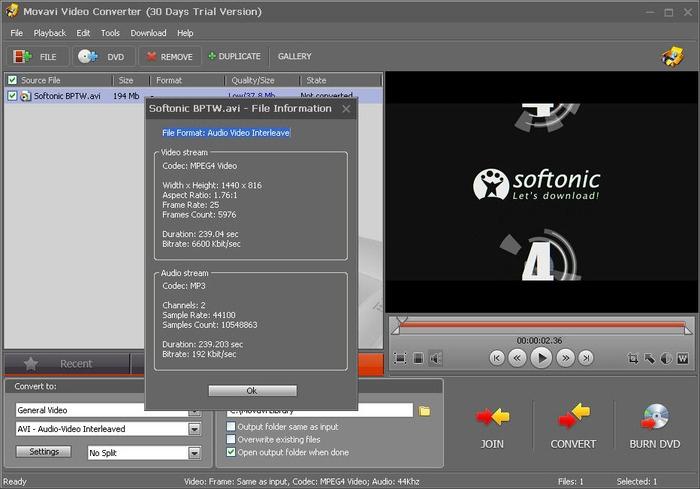Click the snapshot frame icon beside fullscreen

pos(418,358)
